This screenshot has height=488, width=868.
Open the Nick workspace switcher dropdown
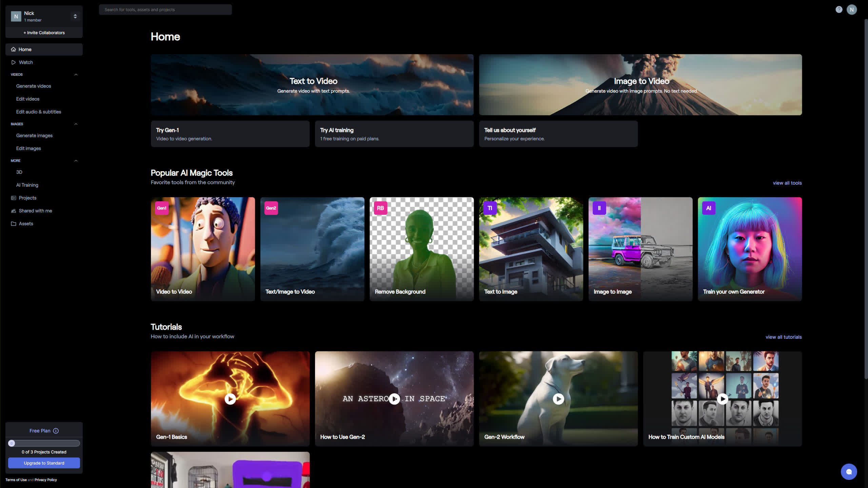(75, 16)
